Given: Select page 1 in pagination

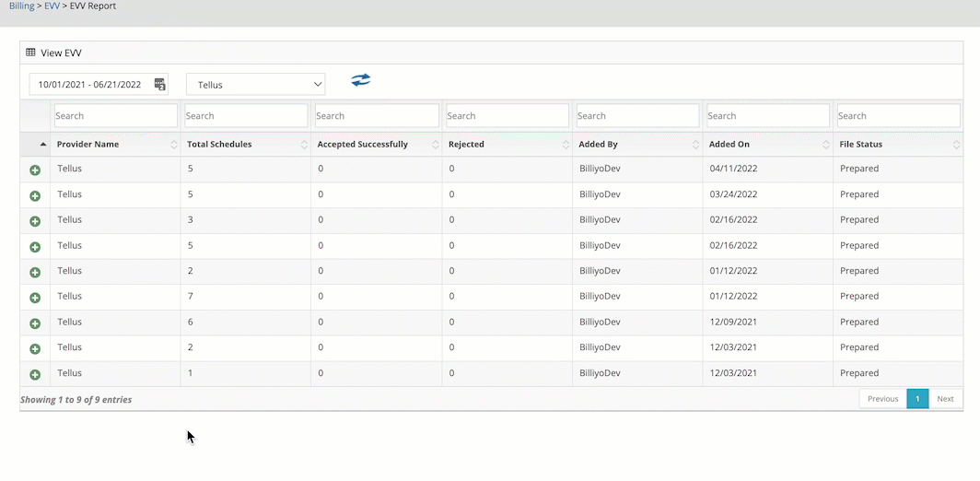Looking at the screenshot, I should (x=917, y=399).
